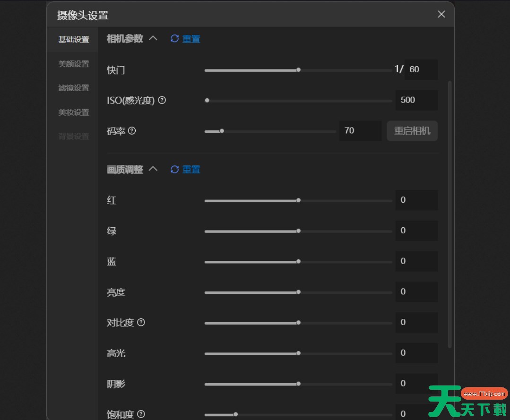Collapse the 画质调整 section chevron
Image resolution: width=510 pixels, height=420 pixels.
click(x=153, y=169)
